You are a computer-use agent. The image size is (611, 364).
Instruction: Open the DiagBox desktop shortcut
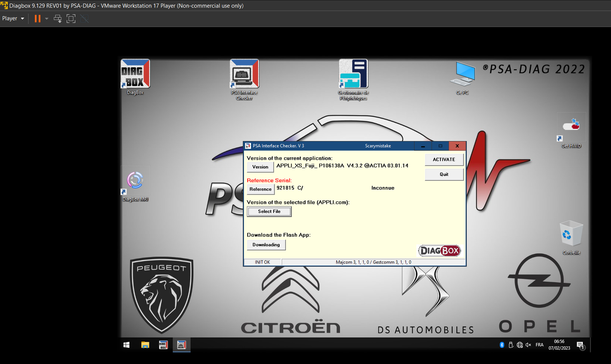pos(135,77)
